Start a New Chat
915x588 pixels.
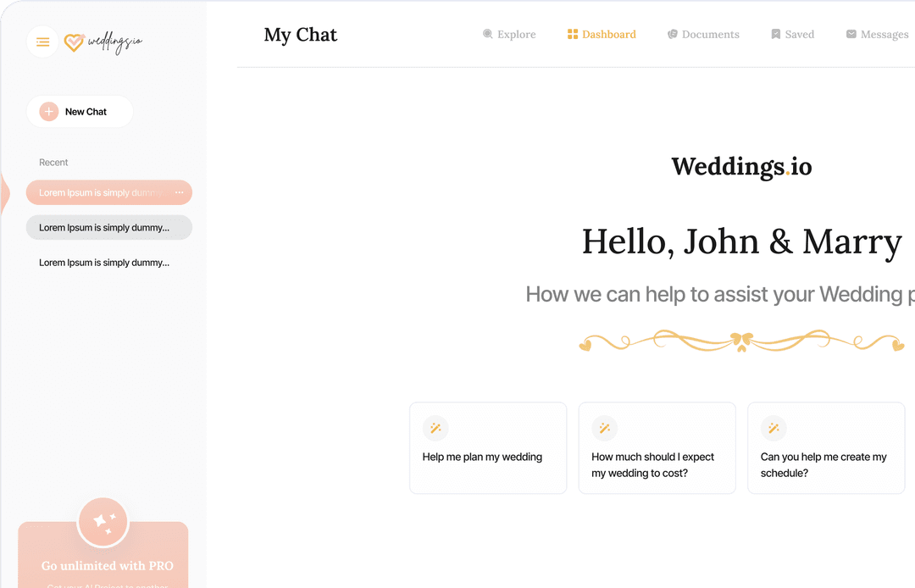click(79, 111)
